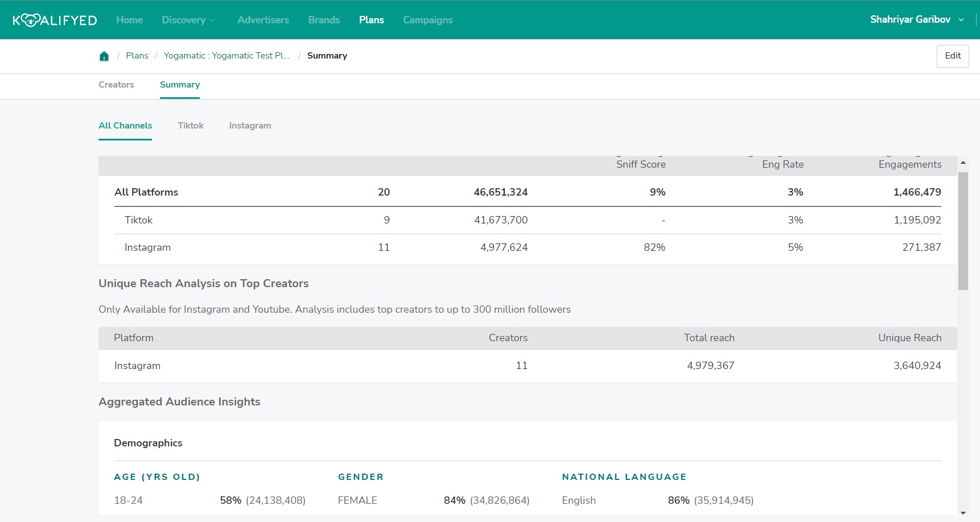Viewport: 980px width, 522px height.
Task: Select the Instagram channel tab
Action: [x=250, y=126]
